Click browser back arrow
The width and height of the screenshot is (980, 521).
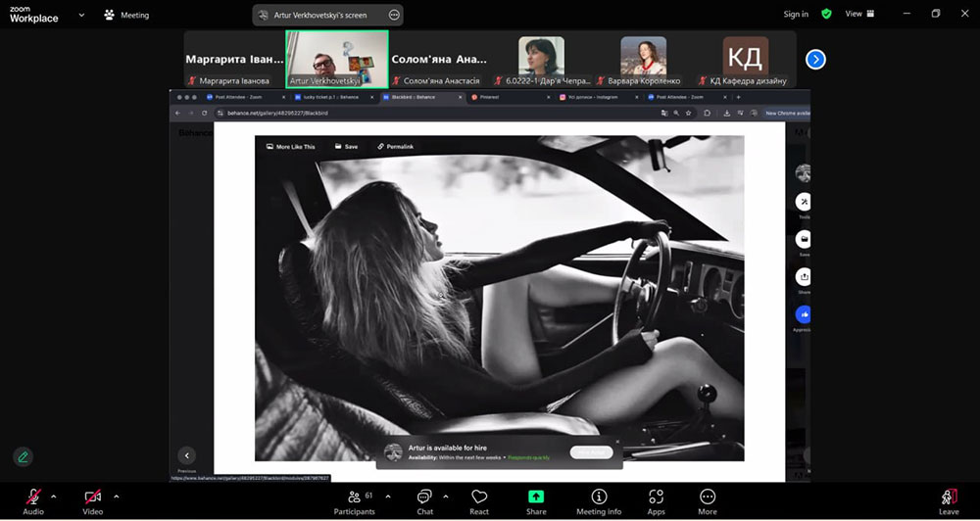[177, 113]
